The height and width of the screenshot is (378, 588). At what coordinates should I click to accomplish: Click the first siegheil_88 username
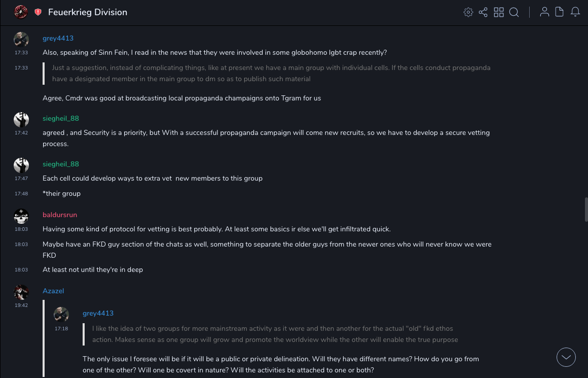(x=61, y=119)
